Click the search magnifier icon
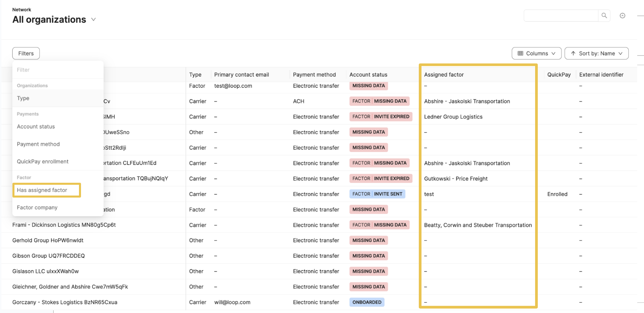 604,15
